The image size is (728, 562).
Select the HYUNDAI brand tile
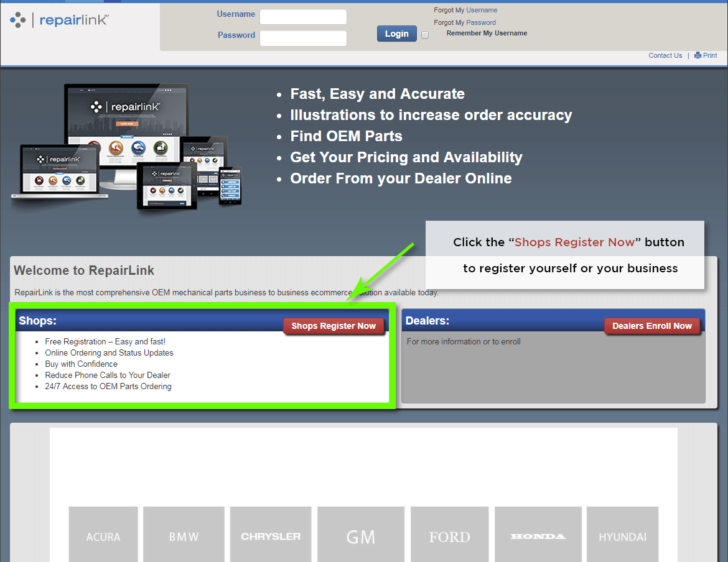coord(623,534)
